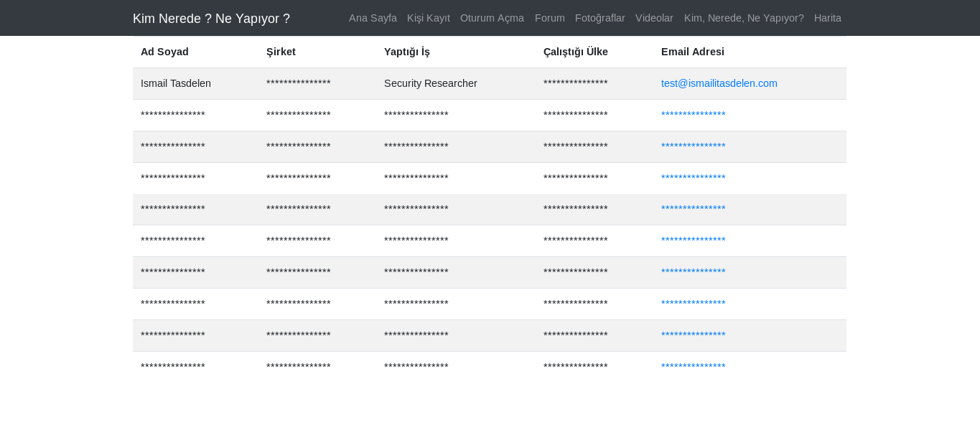Viewport: 980px width, 435px height.
Task: Navigate to the Forum section
Action: coord(550,18)
